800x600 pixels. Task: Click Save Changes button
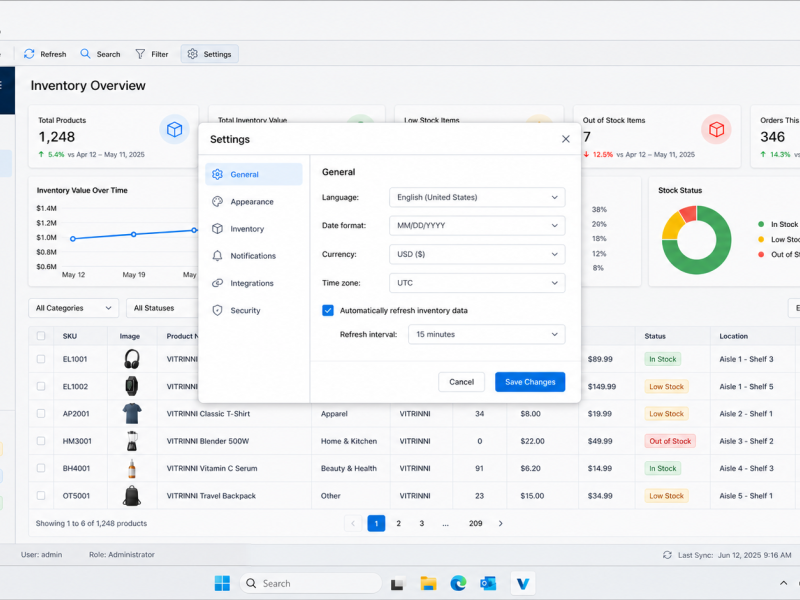point(530,382)
